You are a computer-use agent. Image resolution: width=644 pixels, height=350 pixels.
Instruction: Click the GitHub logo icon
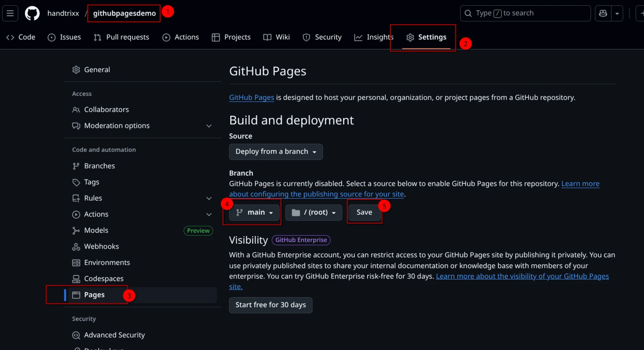[x=32, y=13]
